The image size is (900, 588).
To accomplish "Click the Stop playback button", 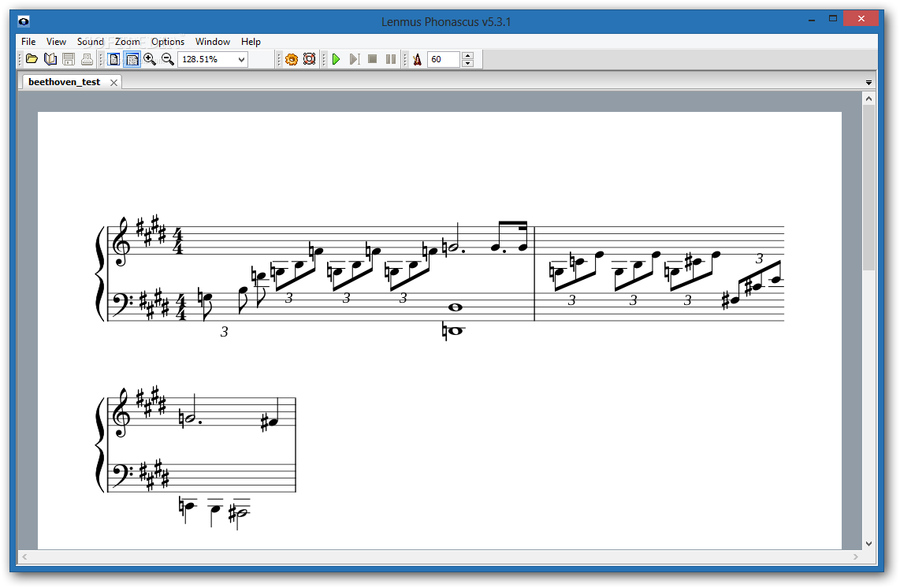I will (373, 59).
